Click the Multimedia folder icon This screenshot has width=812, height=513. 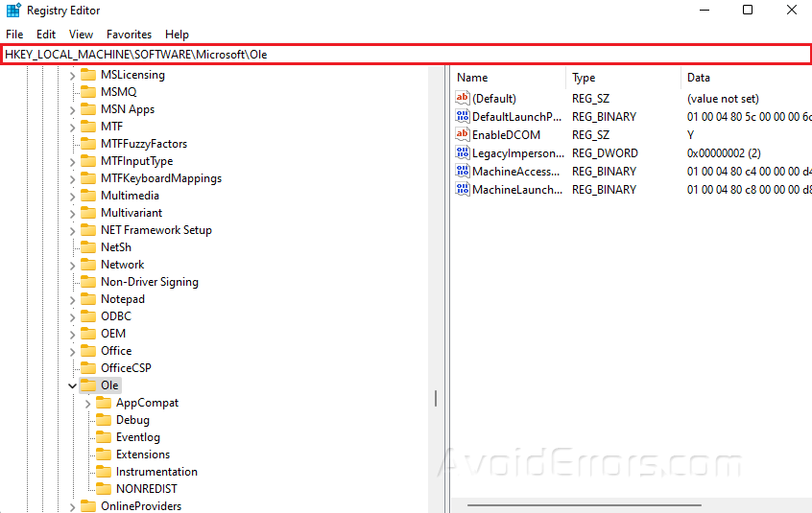88,196
